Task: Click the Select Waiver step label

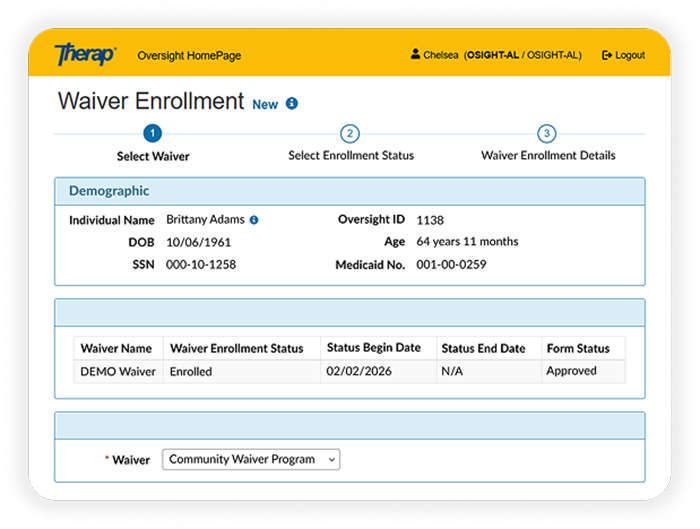Action: pyautogui.click(x=153, y=156)
